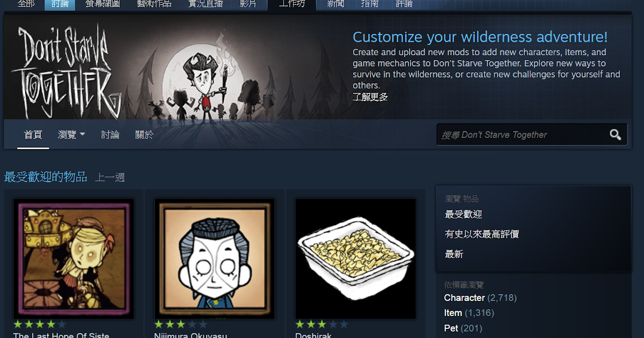Open The Last Hope Of Siste mod thumbnail
The width and height of the screenshot is (644, 338).
tap(74, 259)
